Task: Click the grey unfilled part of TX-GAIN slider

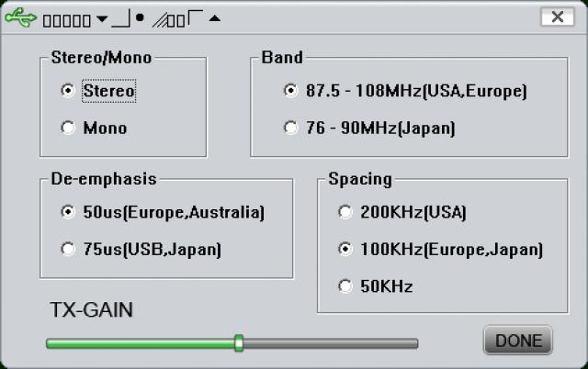Action: [331, 343]
